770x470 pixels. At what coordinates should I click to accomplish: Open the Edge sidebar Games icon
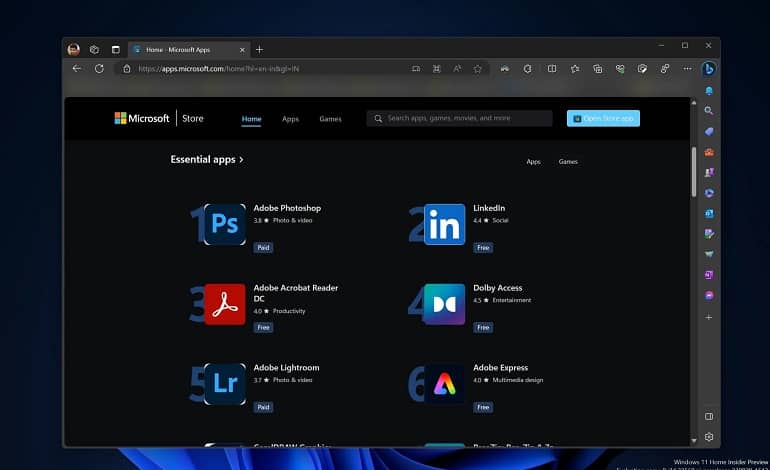709,172
